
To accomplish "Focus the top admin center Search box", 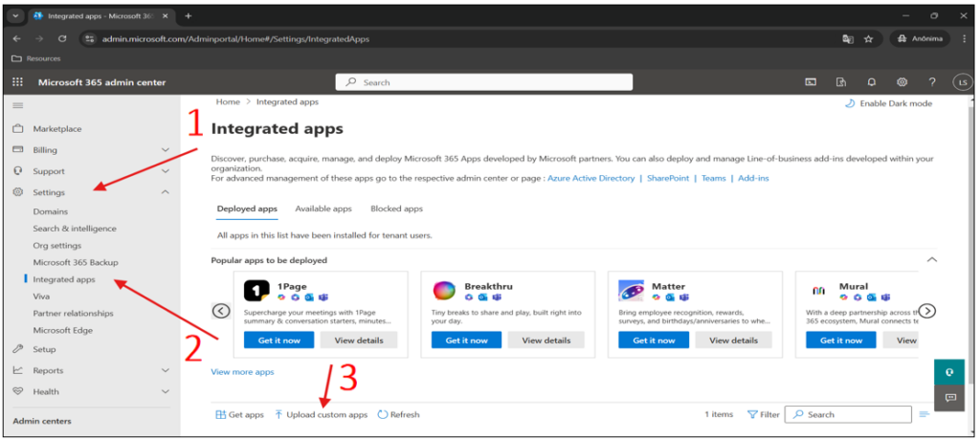I will point(484,82).
